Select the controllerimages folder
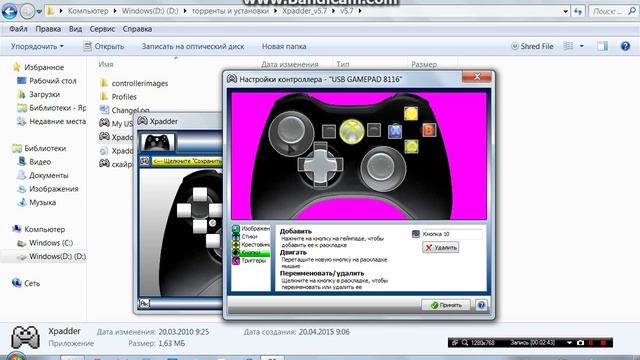This screenshot has height=360, width=640. click(140, 83)
